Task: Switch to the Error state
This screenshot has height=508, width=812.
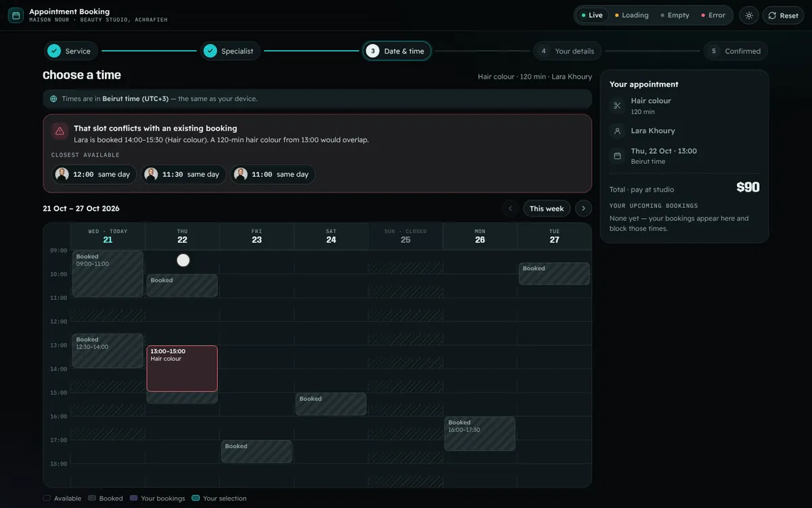Action: (713, 15)
